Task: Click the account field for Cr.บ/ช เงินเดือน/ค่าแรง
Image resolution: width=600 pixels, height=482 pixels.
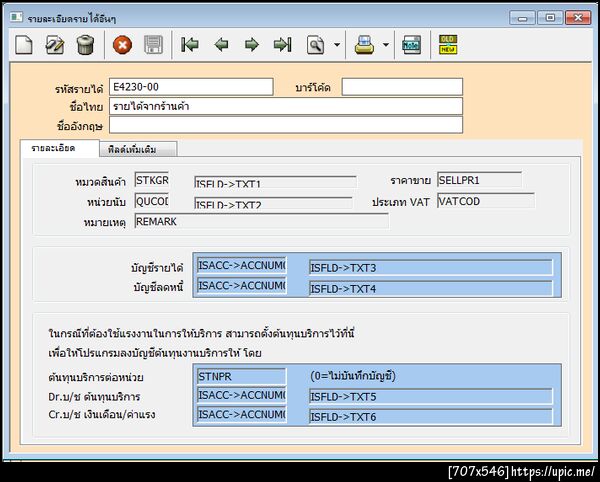Action: click(x=241, y=415)
